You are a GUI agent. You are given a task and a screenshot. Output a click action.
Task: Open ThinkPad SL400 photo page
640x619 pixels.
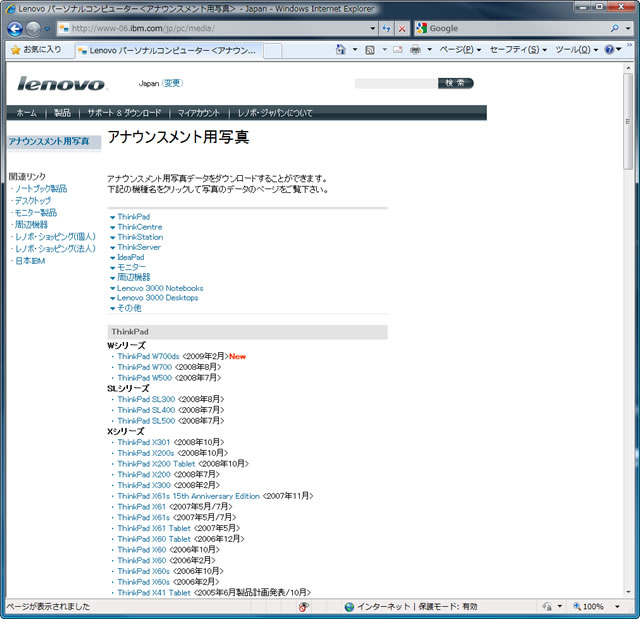(x=146, y=410)
